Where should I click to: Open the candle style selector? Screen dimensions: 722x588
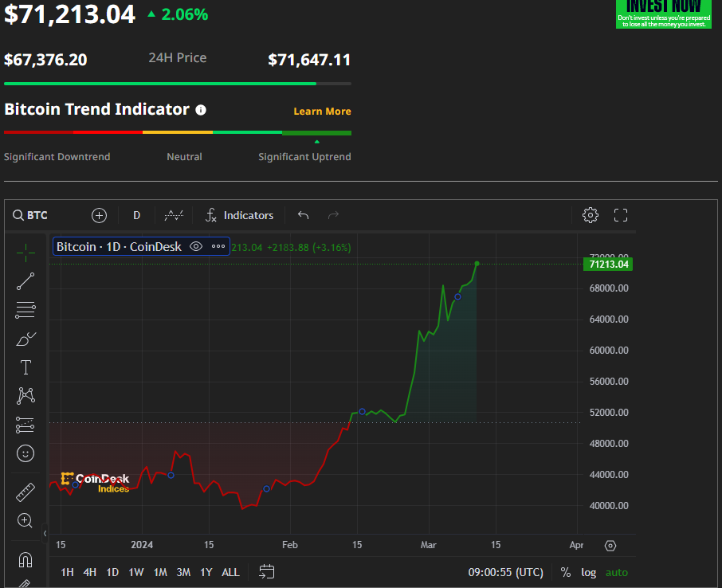pos(174,215)
